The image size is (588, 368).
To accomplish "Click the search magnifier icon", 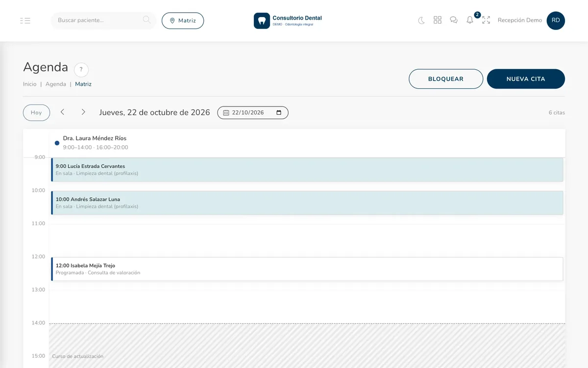I will click(x=147, y=20).
